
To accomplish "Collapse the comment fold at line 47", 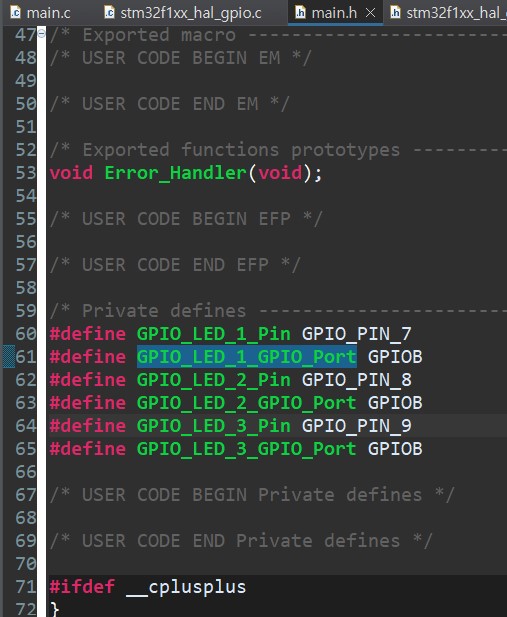I will [x=41, y=34].
